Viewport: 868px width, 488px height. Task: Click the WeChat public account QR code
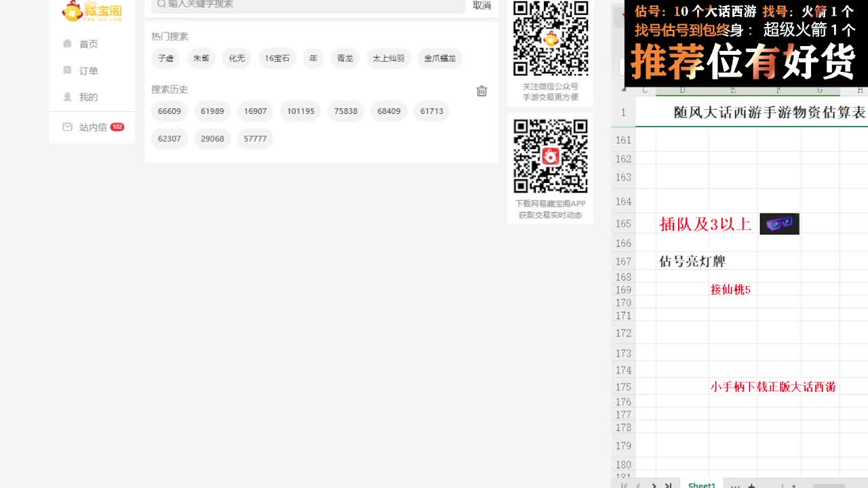coord(550,39)
